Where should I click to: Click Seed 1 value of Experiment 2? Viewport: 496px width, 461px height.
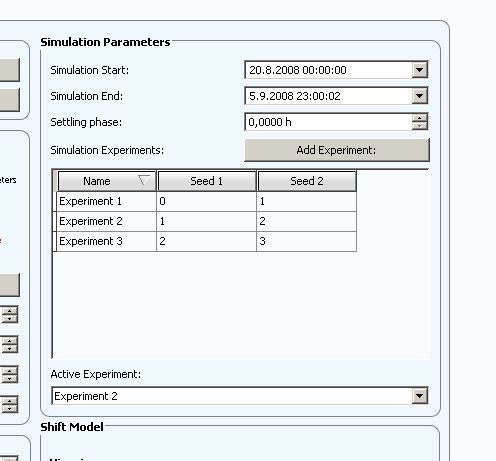[206, 221]
